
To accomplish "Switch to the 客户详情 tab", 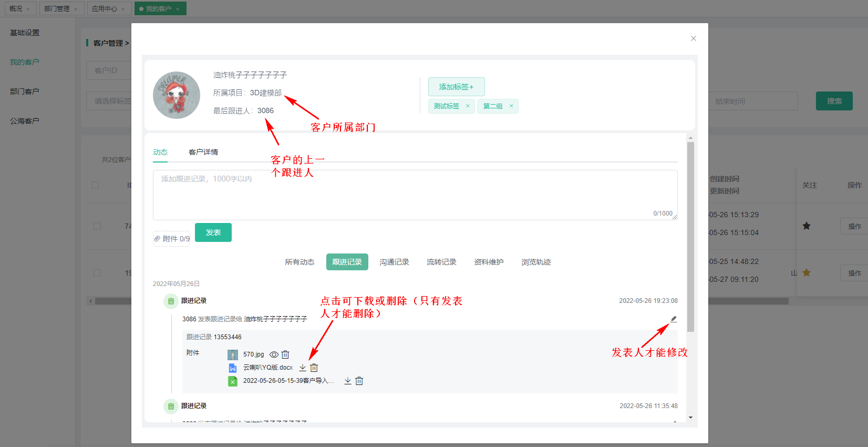I will 203,152.
